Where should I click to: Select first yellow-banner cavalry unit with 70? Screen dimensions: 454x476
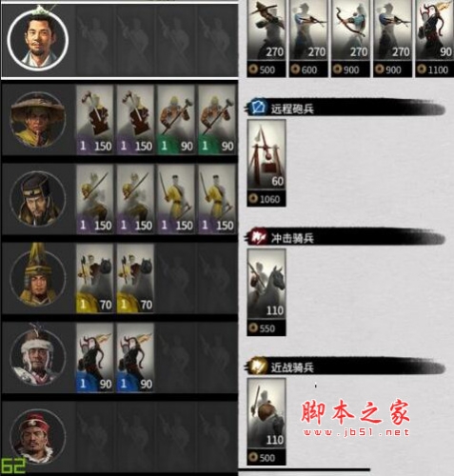coord(94,278)
